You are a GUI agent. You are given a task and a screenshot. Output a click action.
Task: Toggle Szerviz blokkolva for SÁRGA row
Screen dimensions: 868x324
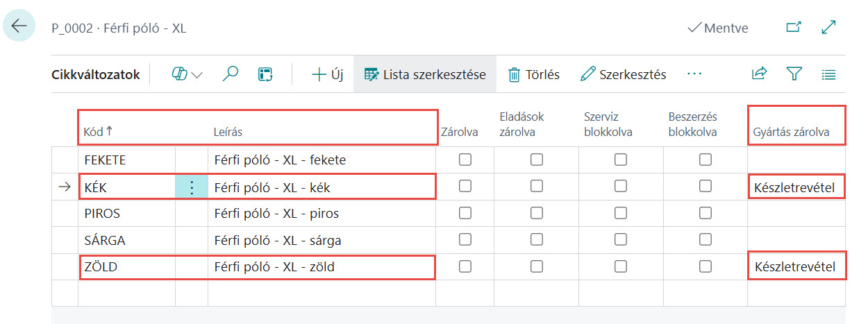pos(621,239)
